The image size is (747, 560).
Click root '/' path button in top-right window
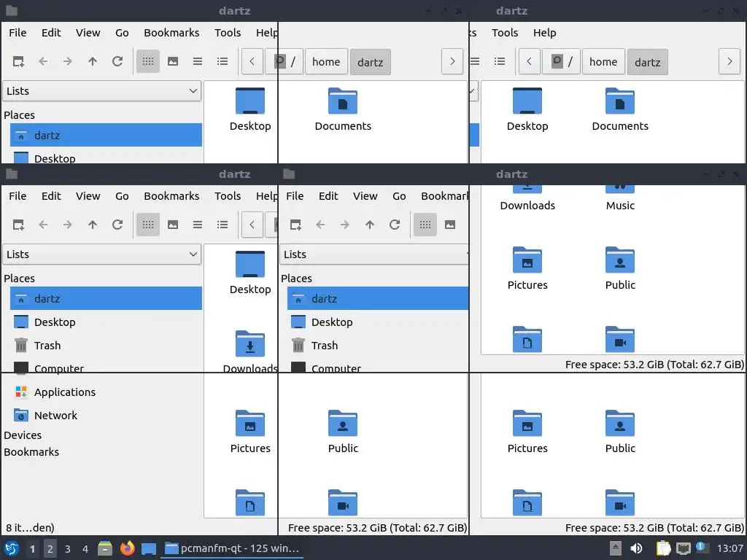(x=561, y=62)
